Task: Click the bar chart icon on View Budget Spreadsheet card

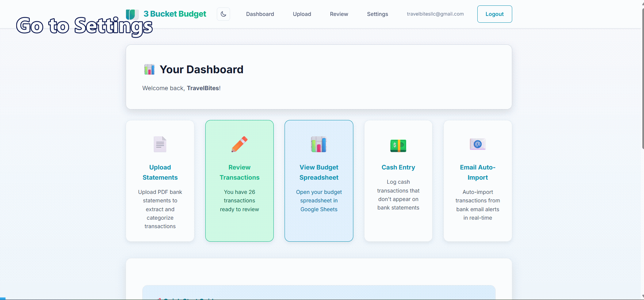Action: coord(319,144)
